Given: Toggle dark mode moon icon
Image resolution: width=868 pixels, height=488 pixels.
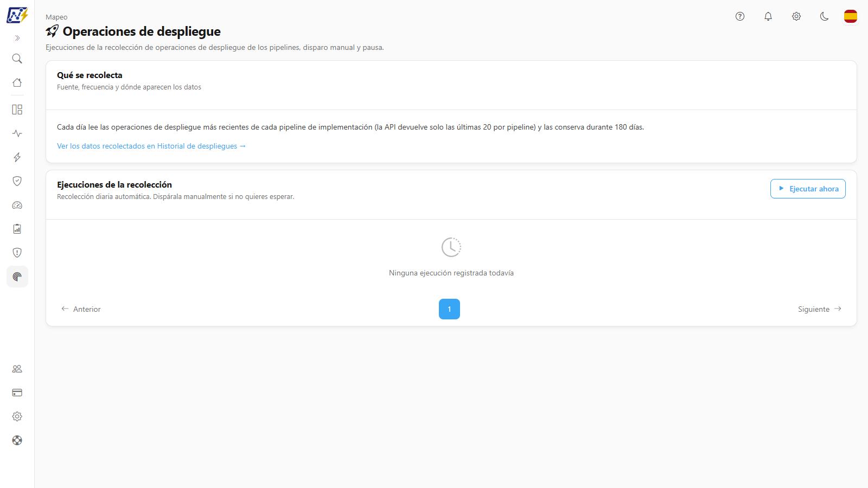Looking at the screenshot, I should pos(825,16).
